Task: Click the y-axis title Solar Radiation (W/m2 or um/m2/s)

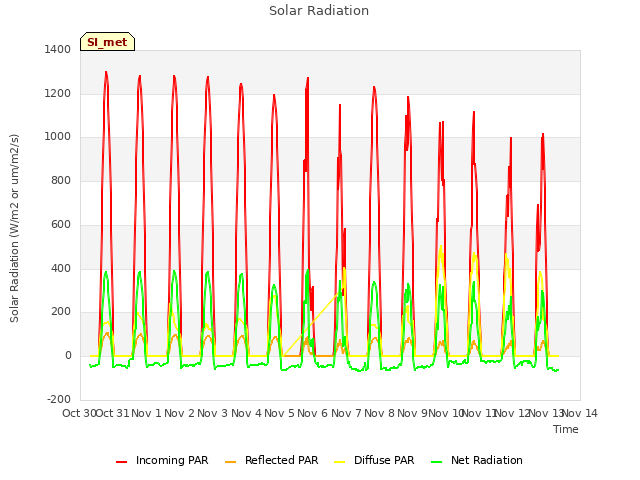Action: coord(14,228)
